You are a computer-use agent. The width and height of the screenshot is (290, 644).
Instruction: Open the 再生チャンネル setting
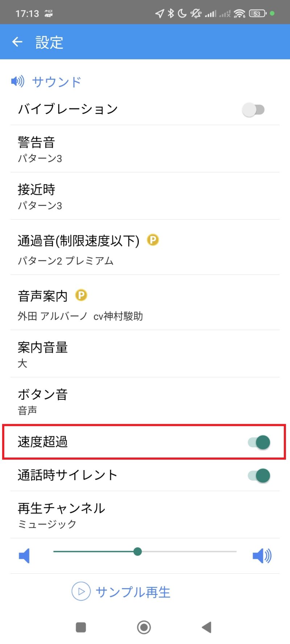click(x=145, y=515)
